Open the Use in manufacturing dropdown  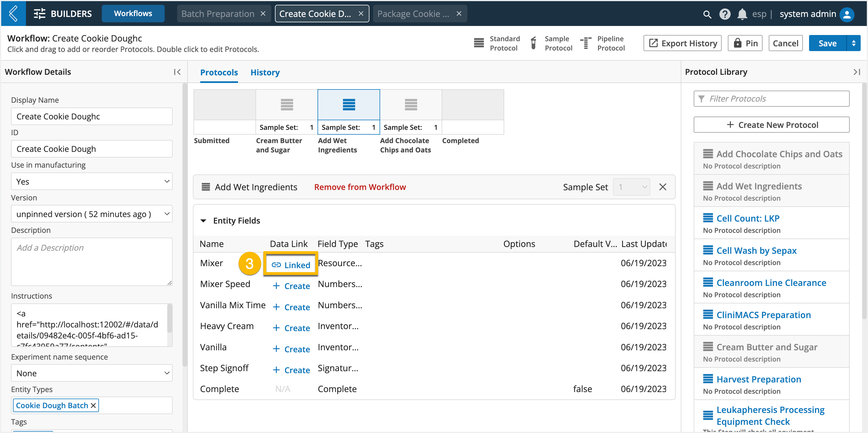[92, 181]
